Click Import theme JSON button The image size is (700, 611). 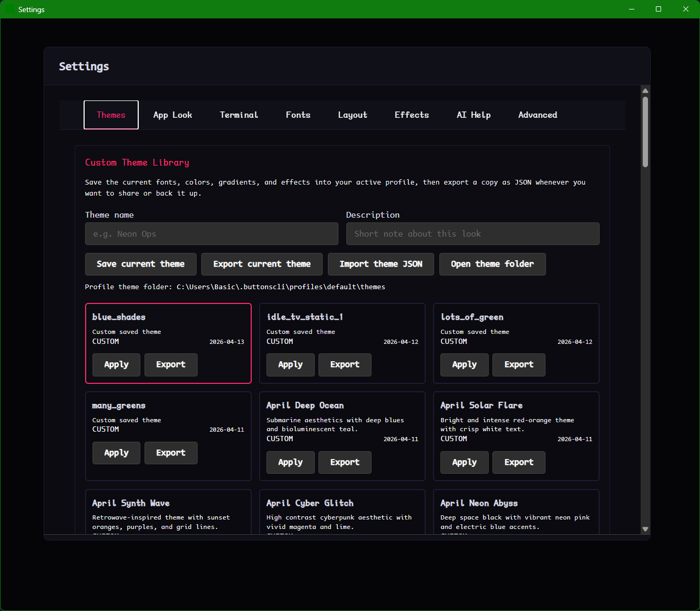[x=381, y=264]
